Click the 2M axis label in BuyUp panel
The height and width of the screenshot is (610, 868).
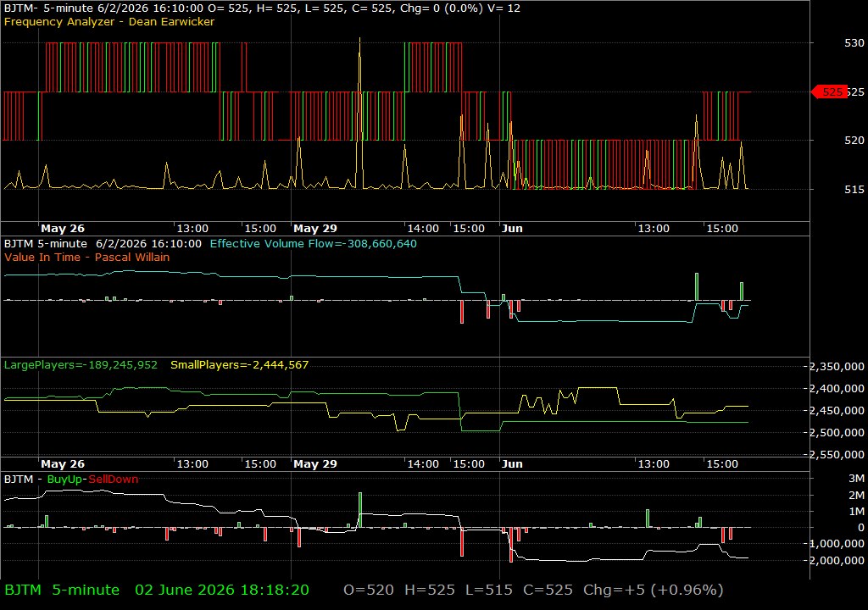point(856,495)
